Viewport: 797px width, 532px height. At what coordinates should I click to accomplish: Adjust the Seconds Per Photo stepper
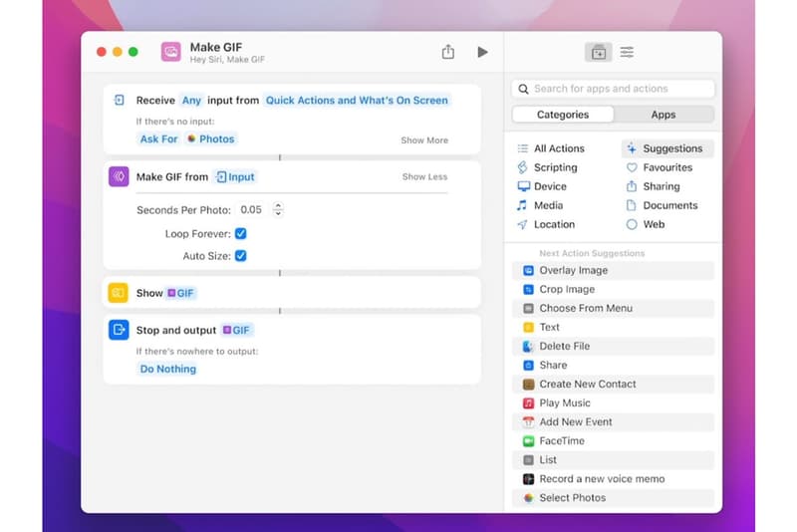click(278, 209)
